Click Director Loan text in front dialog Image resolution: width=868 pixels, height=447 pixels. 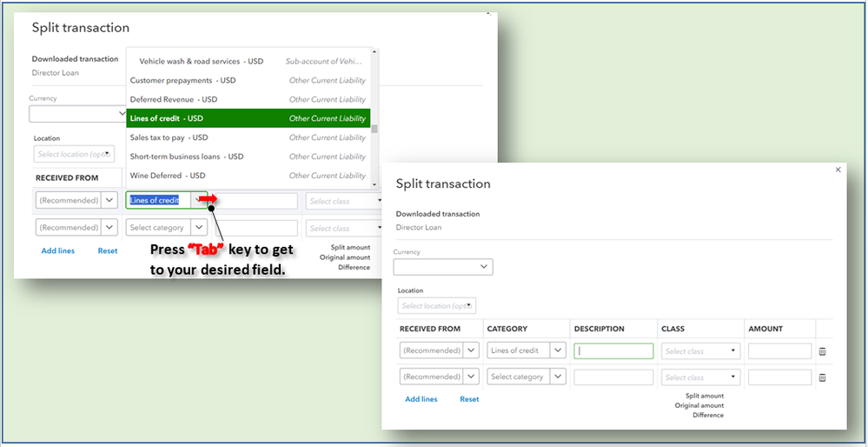point(419,227)
